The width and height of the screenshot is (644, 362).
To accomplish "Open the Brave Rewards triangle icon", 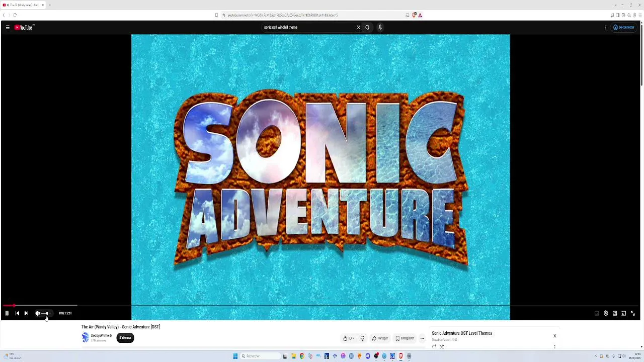I will coord(420,15).
